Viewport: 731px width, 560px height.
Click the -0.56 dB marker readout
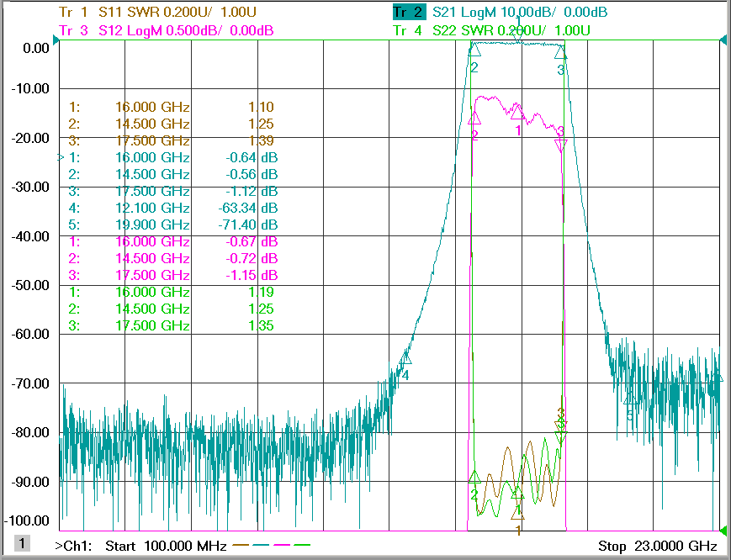(252, 174)
